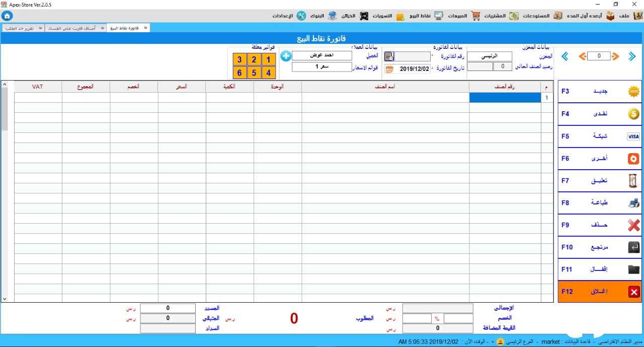The height and width of the screenshot is (347, 644).
Task: Click the اسم الصنف column header
Action: click(x=385, y=87)
